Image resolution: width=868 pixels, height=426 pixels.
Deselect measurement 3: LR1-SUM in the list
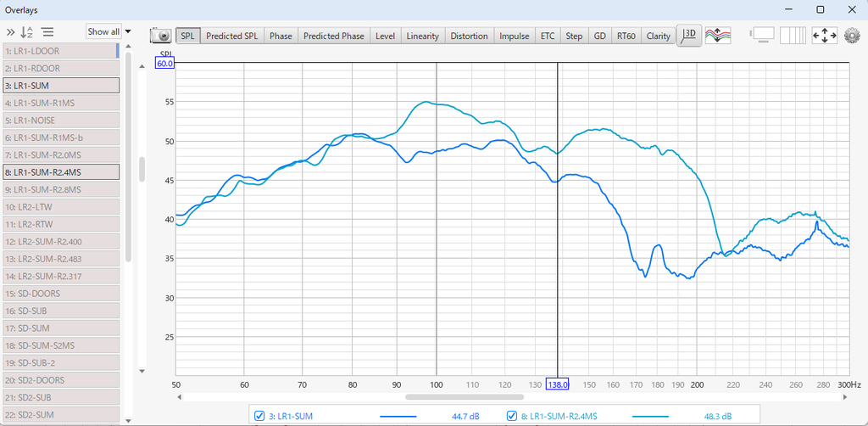61,86
